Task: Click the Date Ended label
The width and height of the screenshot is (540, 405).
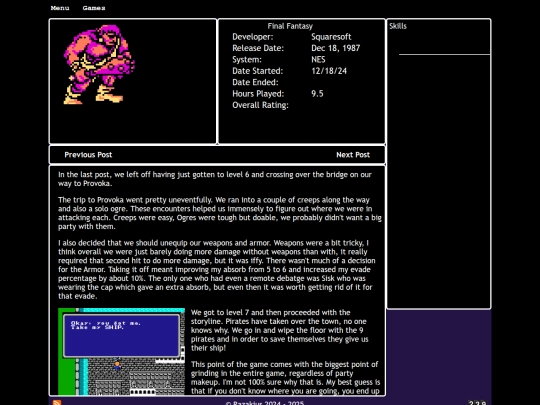Action: pos(255,82)
